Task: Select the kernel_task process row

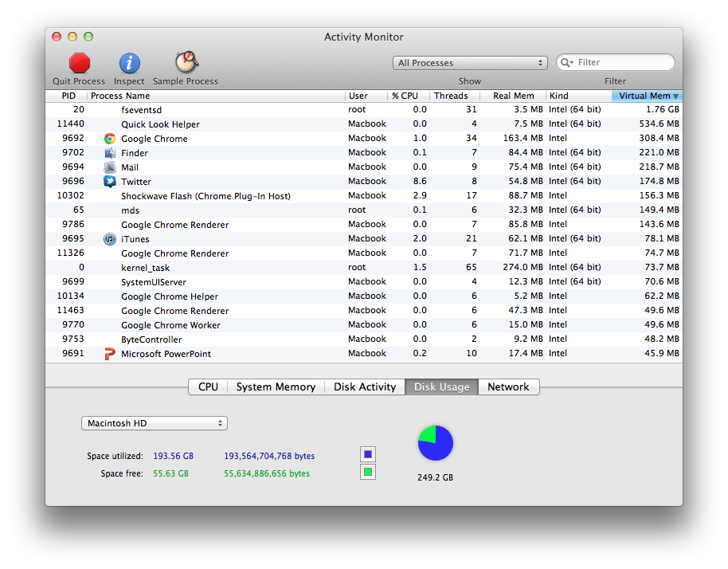Action: click(x=364, y=268)
